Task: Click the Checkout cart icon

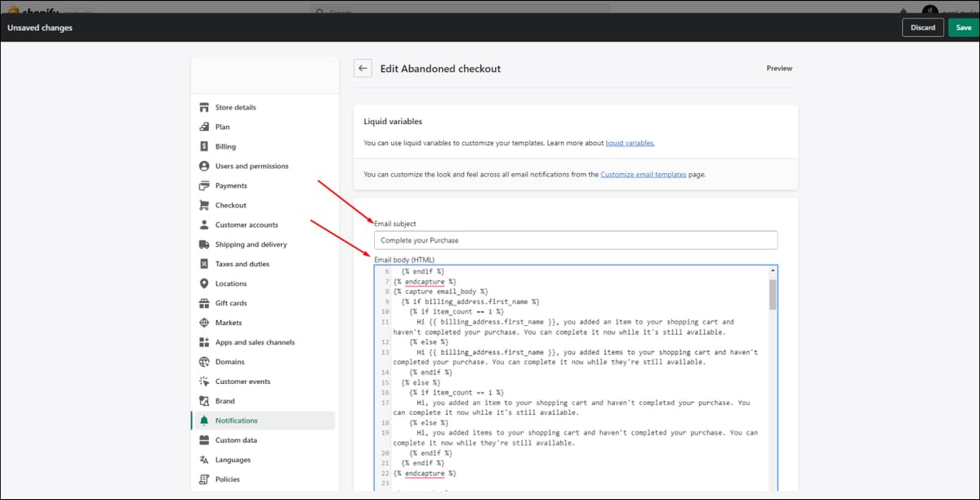Action: 204,205
